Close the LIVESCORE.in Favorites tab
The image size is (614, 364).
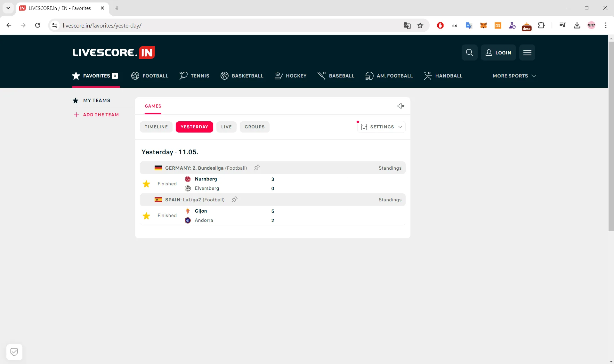(102, 8)
